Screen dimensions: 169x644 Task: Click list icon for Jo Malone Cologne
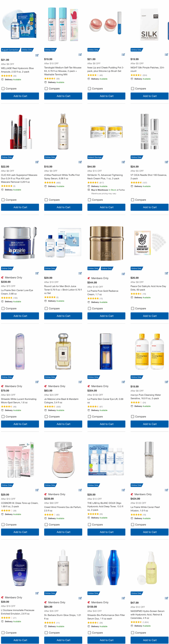(x=80, y=382)
